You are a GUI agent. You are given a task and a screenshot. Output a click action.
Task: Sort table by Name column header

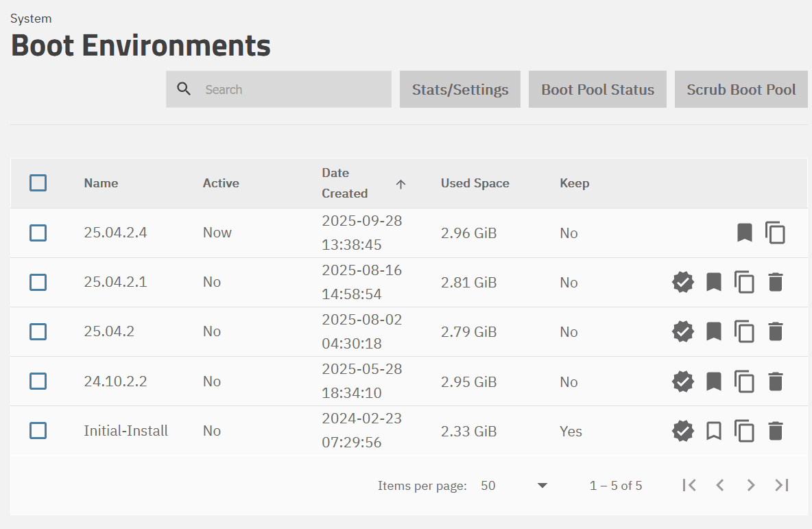point(101,183)
